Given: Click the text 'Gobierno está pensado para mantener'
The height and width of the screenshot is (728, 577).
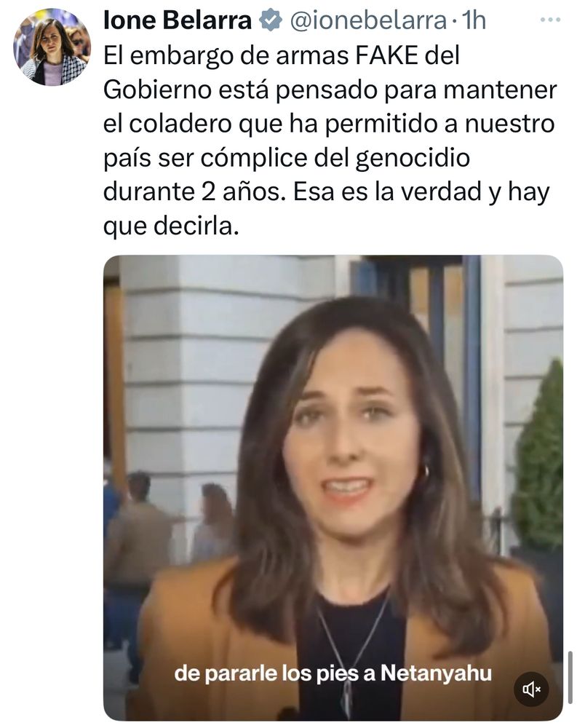Looking at the screenshot, I should (x=330, y=90).
